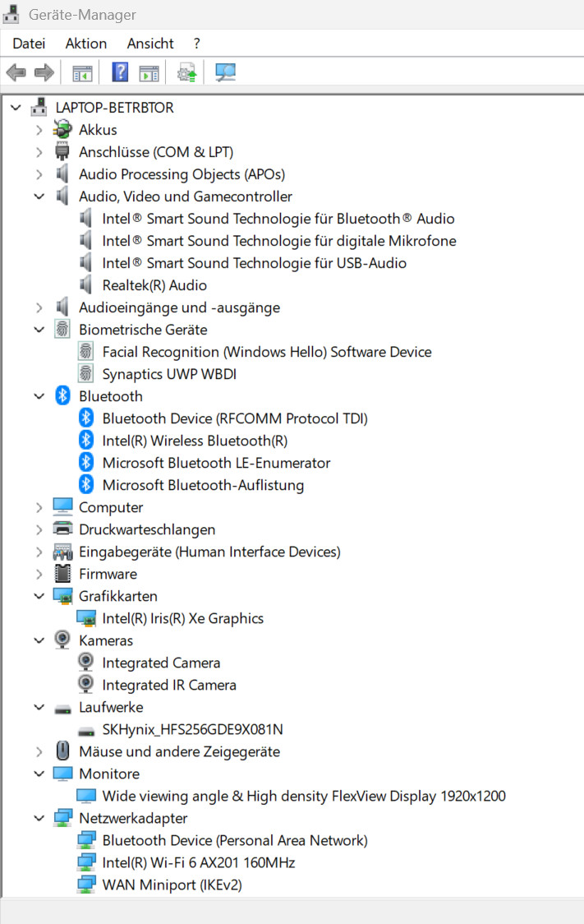
Task: Expand Audioeingänge und -ausgänge
Action: [x=39, y=307]
